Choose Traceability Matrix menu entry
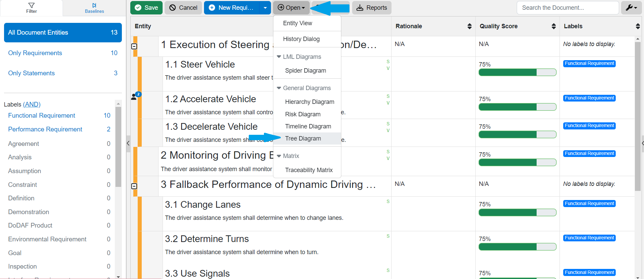Image resolution: width=644 pixels, height=279 pixels. tap(309, 170)
